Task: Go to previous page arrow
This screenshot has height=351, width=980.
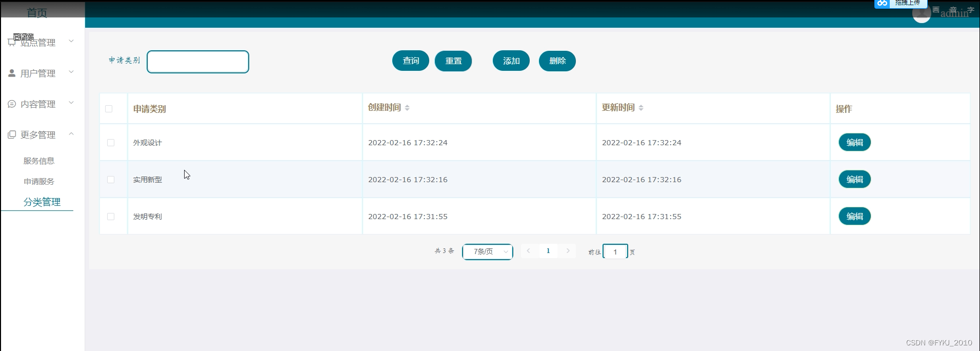Action: click(x=528, y=251)
